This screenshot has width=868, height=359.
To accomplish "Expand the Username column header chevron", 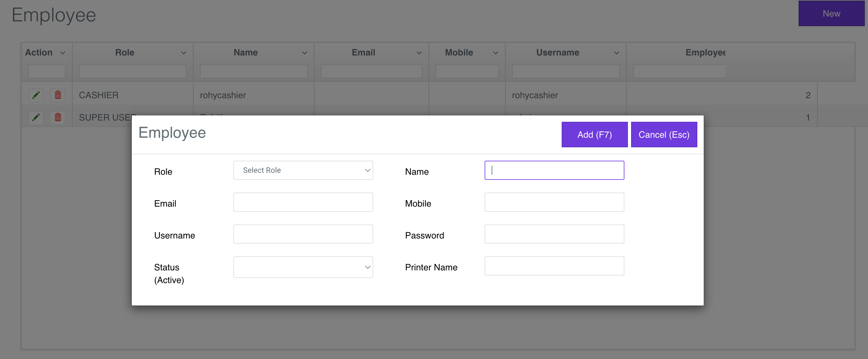I will [x=616, y=53].
